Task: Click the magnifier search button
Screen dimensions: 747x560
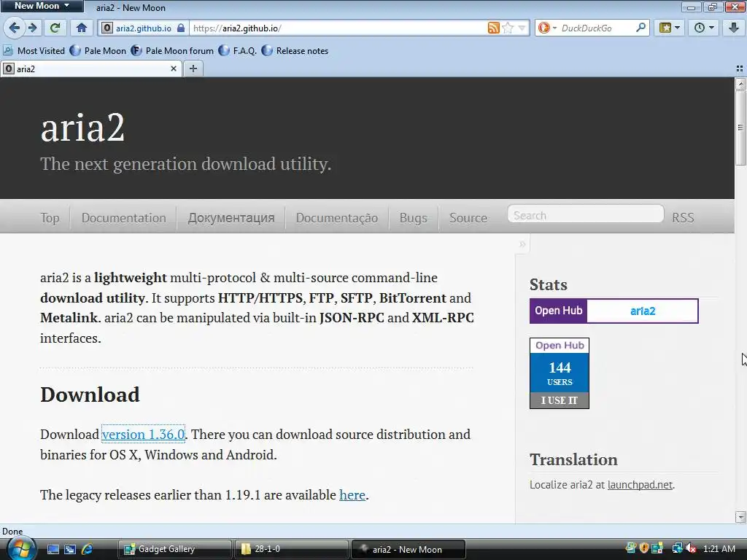Action: 640,28
